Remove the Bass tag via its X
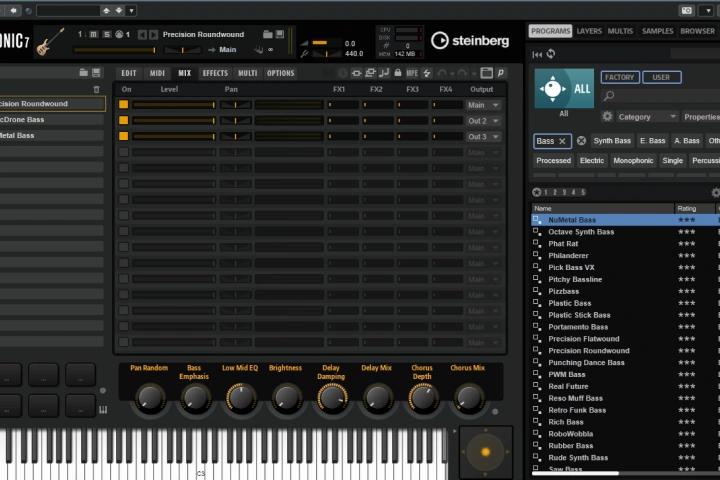The image size is (720, 480). 562,141
